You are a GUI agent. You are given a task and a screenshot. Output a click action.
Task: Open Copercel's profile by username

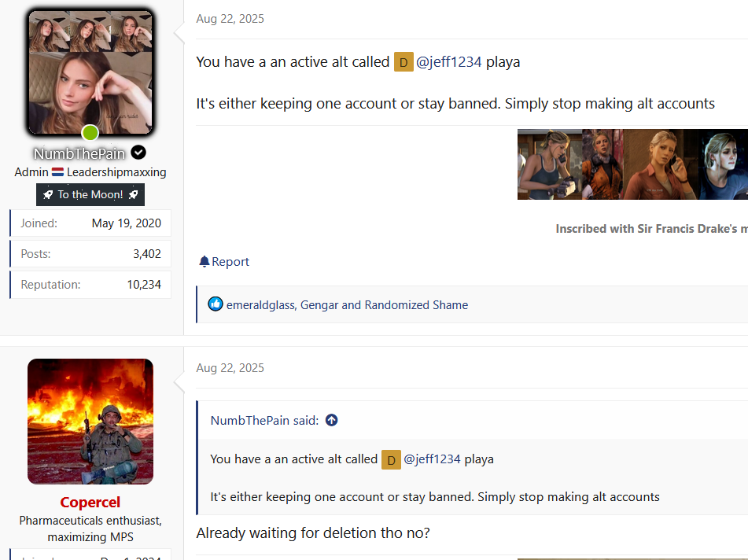click(x=90, y=503)
